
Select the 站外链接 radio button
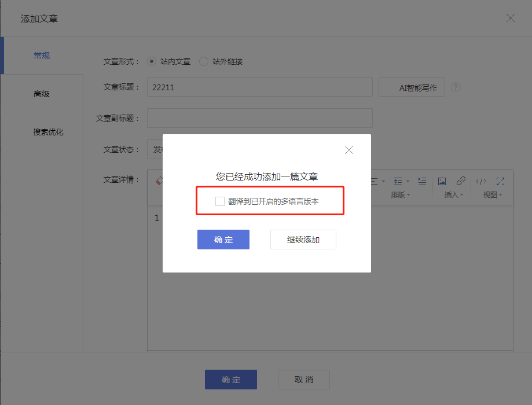(204, 61)
